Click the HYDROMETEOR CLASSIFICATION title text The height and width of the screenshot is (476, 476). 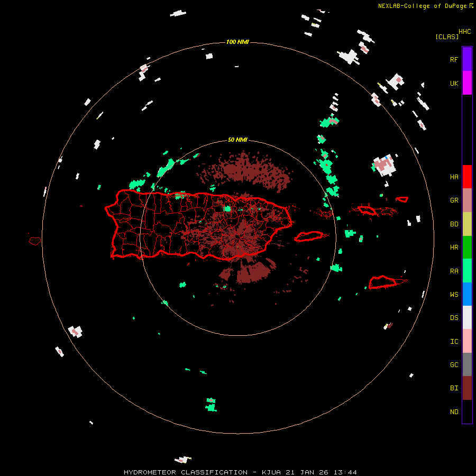click(x=186, y=472)
